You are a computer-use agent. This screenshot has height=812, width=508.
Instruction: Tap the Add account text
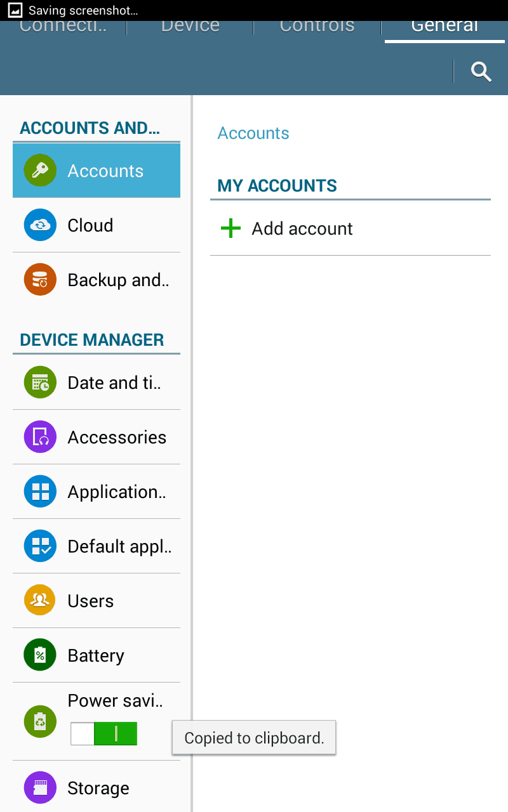(x=302, y=228)
